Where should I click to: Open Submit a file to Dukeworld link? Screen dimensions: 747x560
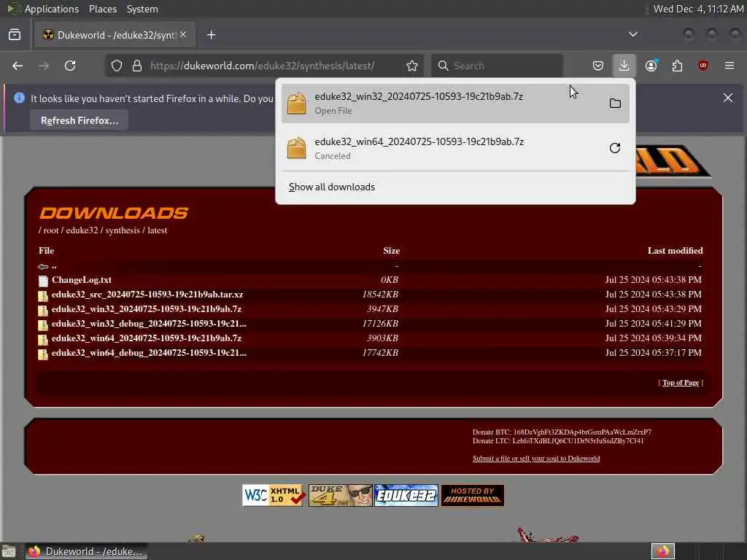[536, 459]
